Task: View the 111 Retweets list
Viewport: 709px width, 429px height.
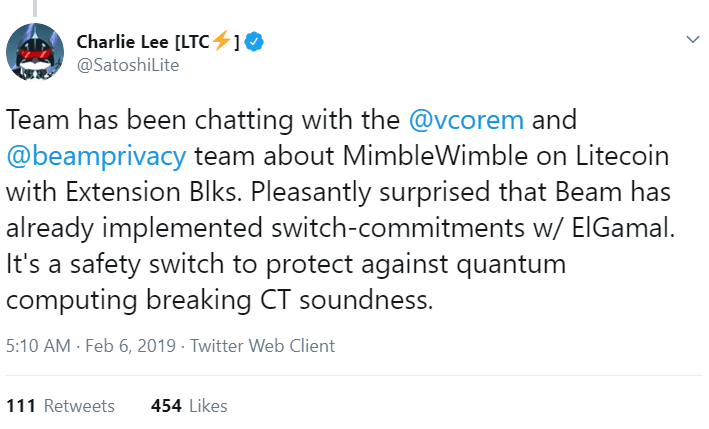Action: tap(60, 406)
